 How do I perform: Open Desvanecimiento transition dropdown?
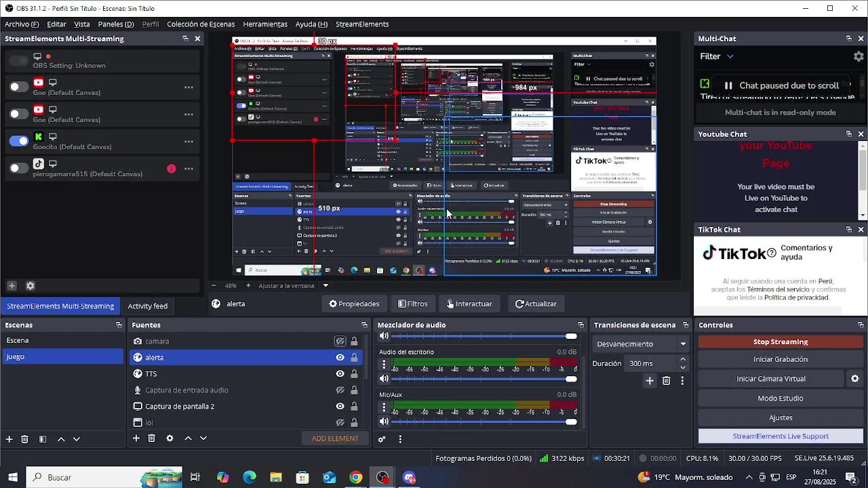[x=642, y=344]
